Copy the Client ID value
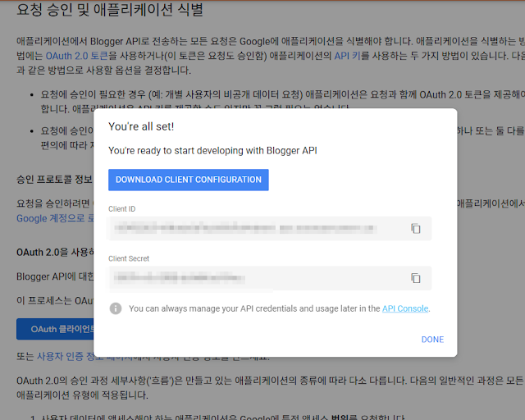Viewport: 525px width, 420px height. click(x=416, y=228)
